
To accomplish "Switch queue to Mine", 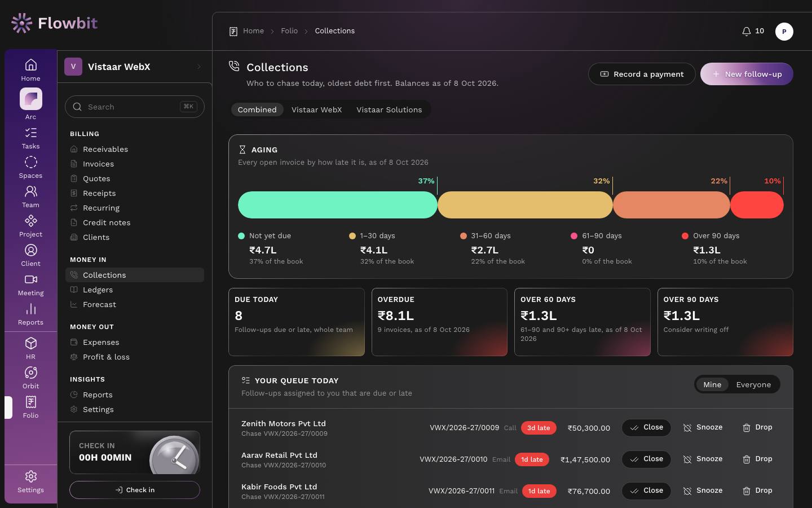I will pos(712,384).
